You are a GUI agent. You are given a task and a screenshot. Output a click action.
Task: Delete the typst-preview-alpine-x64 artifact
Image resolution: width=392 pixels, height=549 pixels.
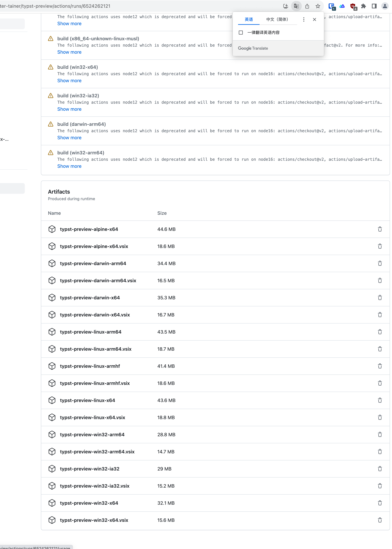tap(380, 229)
